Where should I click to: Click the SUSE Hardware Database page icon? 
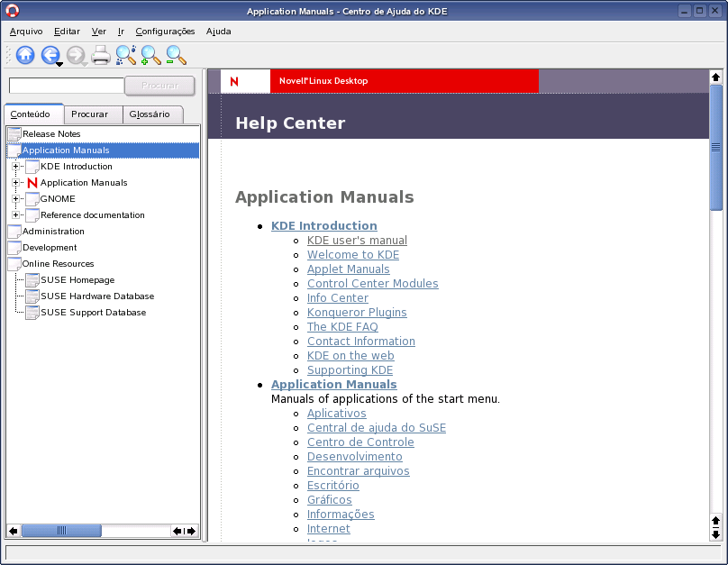(x=32, y=296)
